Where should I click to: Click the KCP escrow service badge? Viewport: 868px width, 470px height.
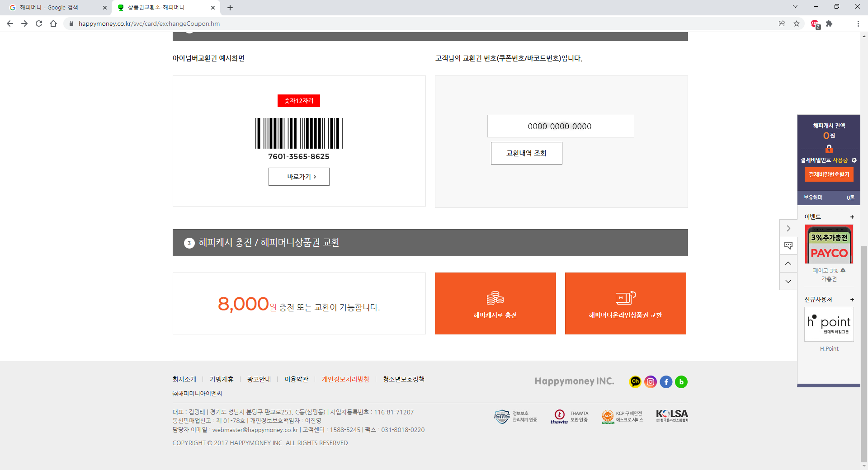(623, 417)
